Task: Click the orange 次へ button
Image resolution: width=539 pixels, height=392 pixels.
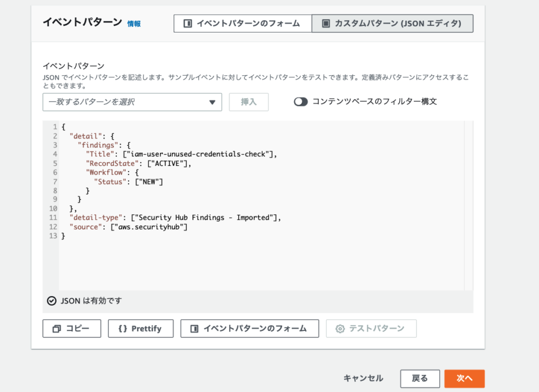Action: coord(464,379)
